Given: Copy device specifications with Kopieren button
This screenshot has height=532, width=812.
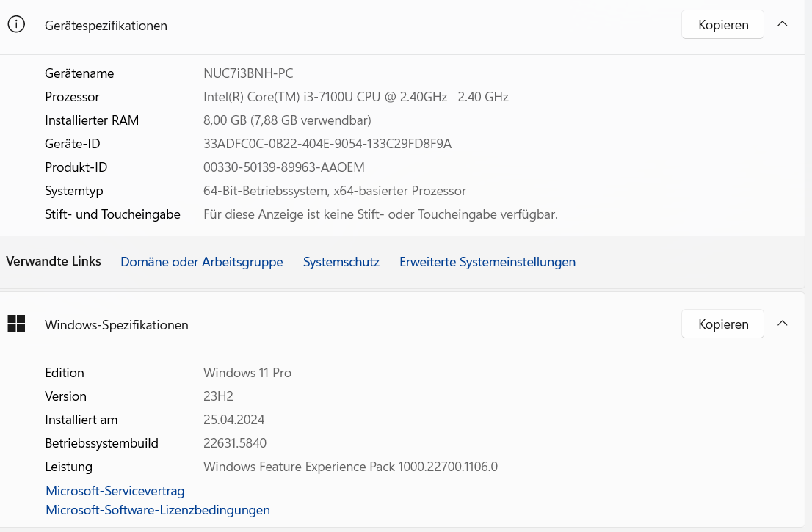Looking at the screenshot, I should click(722, 25).
